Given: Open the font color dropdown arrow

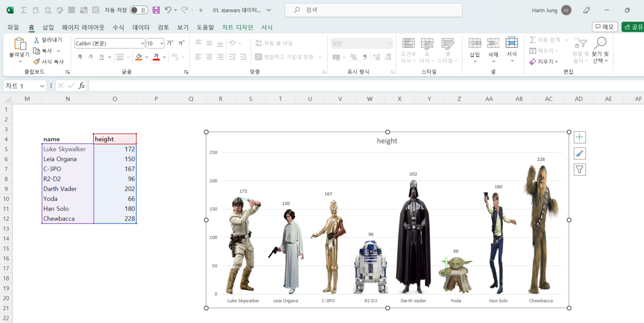Looking at the screenshot, I should click(x=164, y=57).
